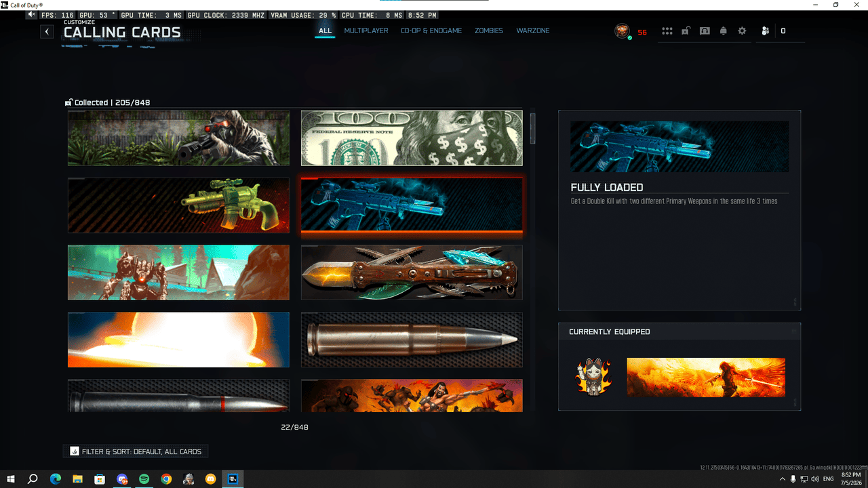This screenshot has height=488, width=868.
Task: Click the FULLY LOADED title text
Action: [607, 187]
